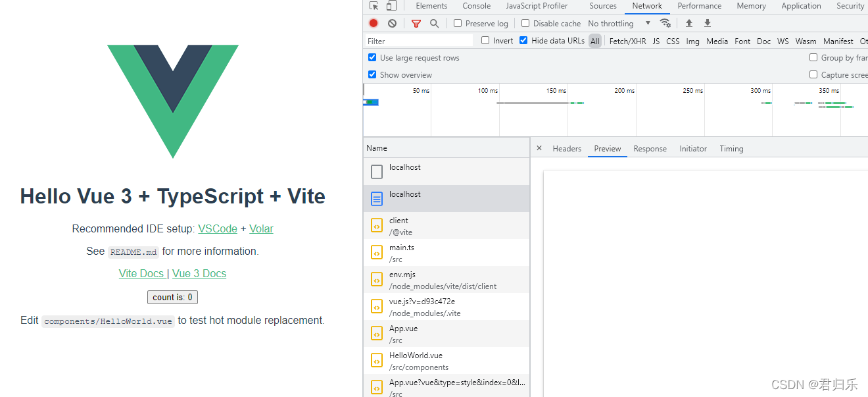Open the Timing tab of request details
Image resolution: width=868 pixels, height=397 pixels.
tap(731, 149)
